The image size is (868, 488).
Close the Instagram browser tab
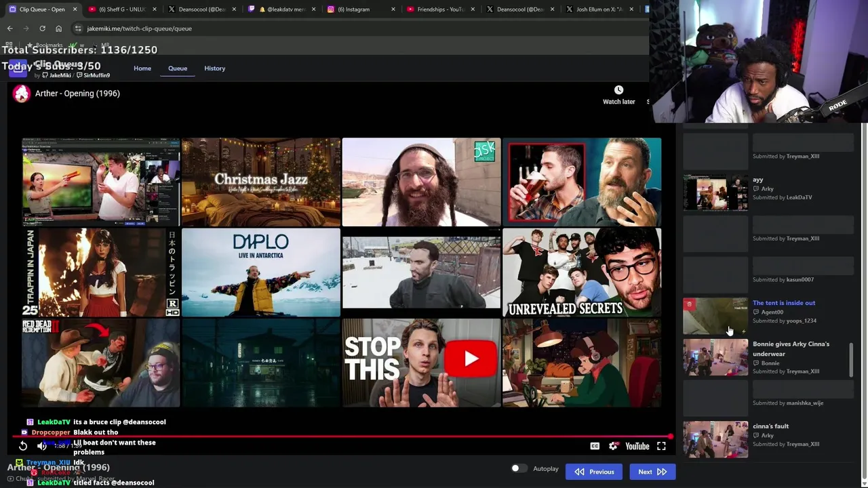pyautogui.click(x=393, y=9)
